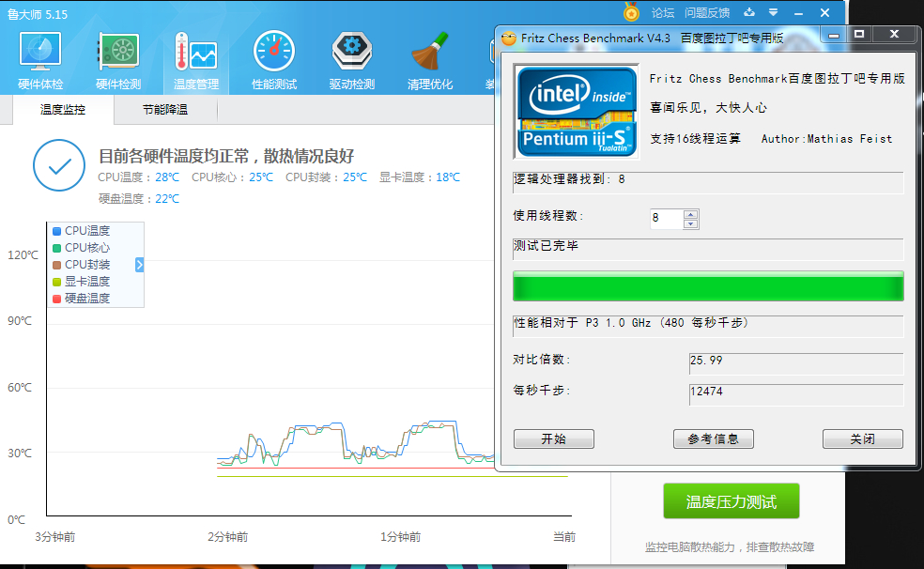Click the Fritz Chess Benchmark title icon

(509, 38)
